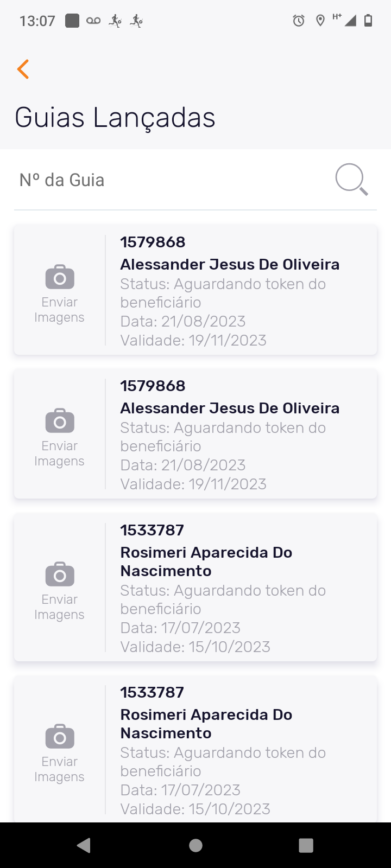Open the second Alessander Jesus De Oliveira name
Viewport: 391px width, 868px height.
[x=230, y=408]
